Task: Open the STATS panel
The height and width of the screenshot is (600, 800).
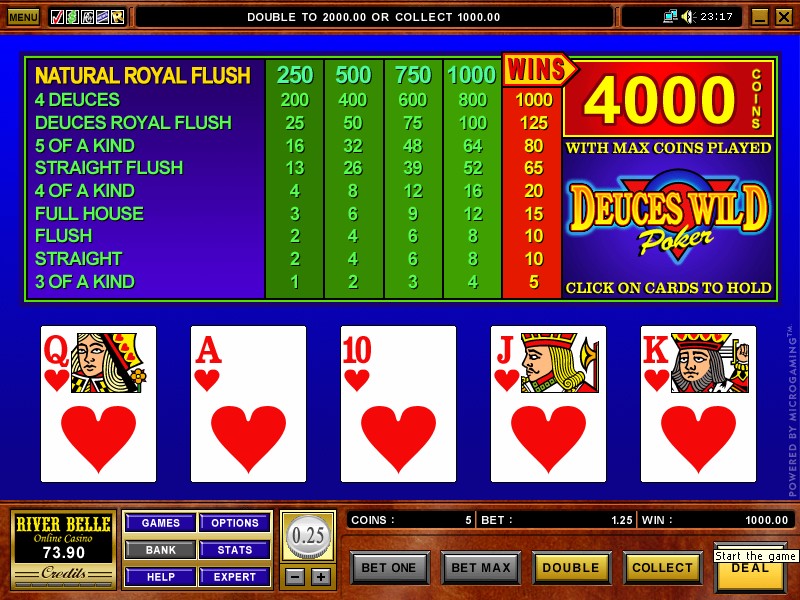Action: tap(235, 550)
